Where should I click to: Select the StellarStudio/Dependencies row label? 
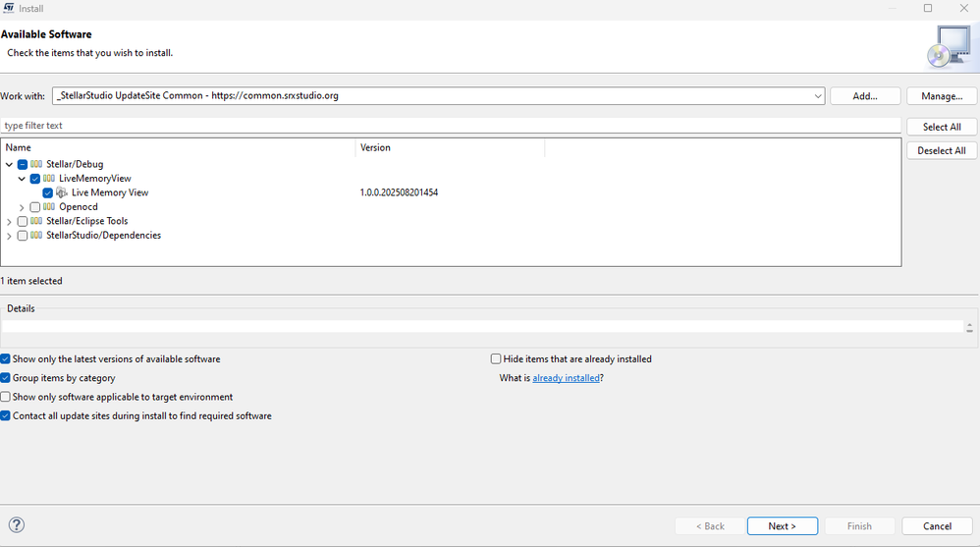tap(104, 235)
